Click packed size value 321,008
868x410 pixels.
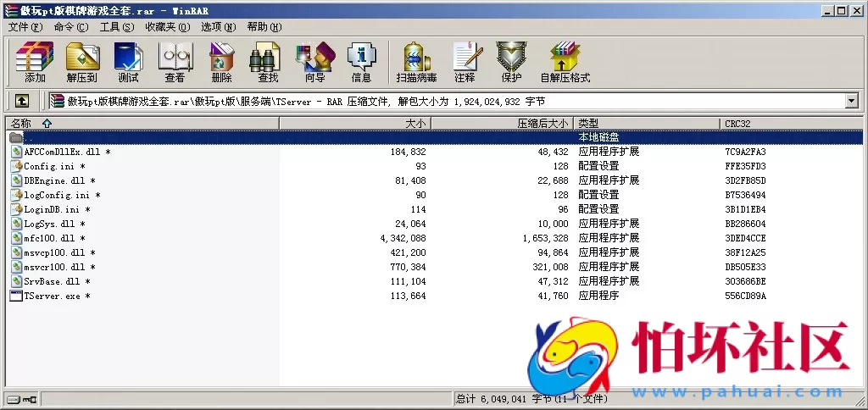coord(550,267)
